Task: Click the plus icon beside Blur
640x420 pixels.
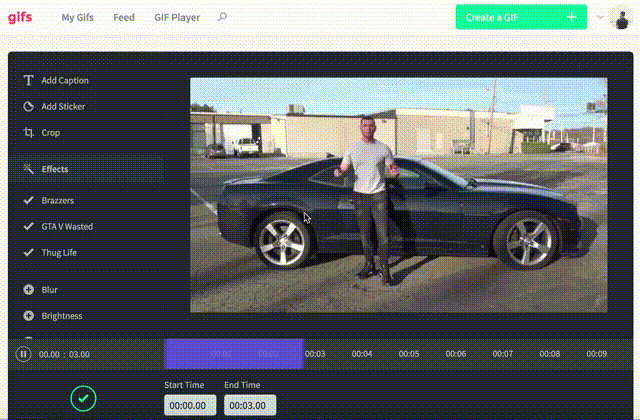Action: point(28,290)
